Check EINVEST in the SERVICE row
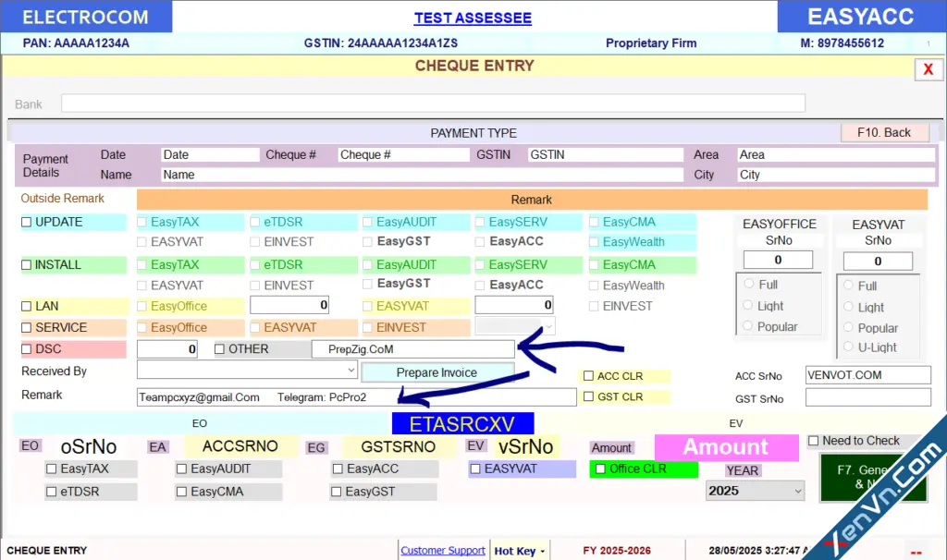Screen dimensions: 947x560 367,328
